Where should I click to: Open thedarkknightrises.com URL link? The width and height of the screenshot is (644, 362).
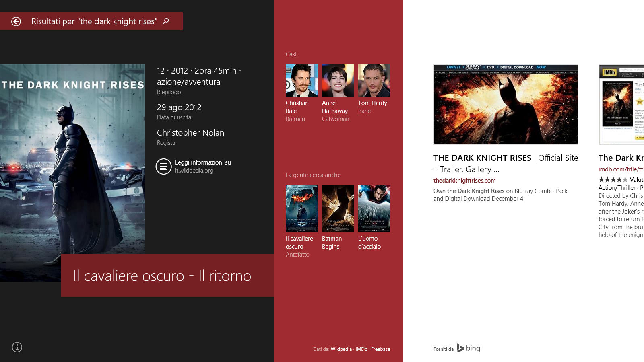coord(464,181)
